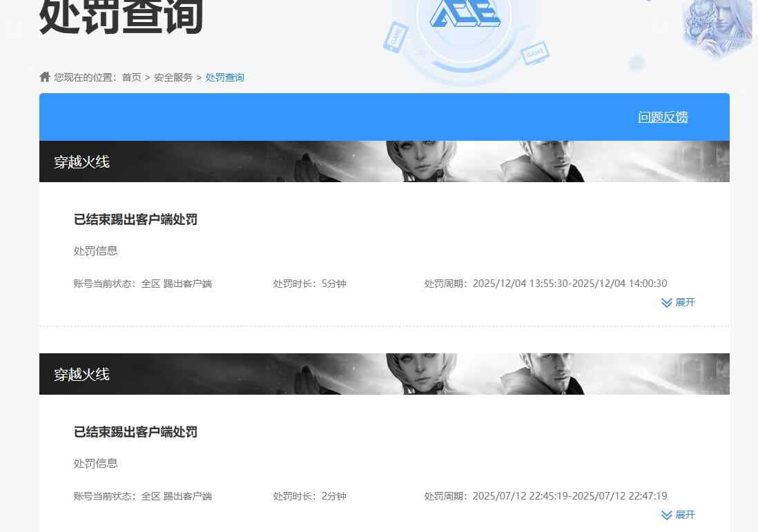
Task: Click the home icon in breadcrumb
Action: pyautogui.click(x=45, y=77)
